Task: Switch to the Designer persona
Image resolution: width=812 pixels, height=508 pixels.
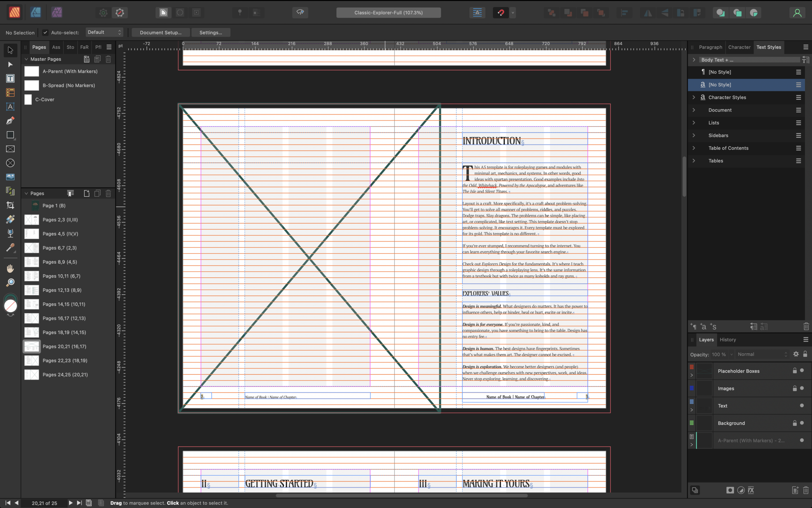Action: pyautogui.click(x=36, y=12)
